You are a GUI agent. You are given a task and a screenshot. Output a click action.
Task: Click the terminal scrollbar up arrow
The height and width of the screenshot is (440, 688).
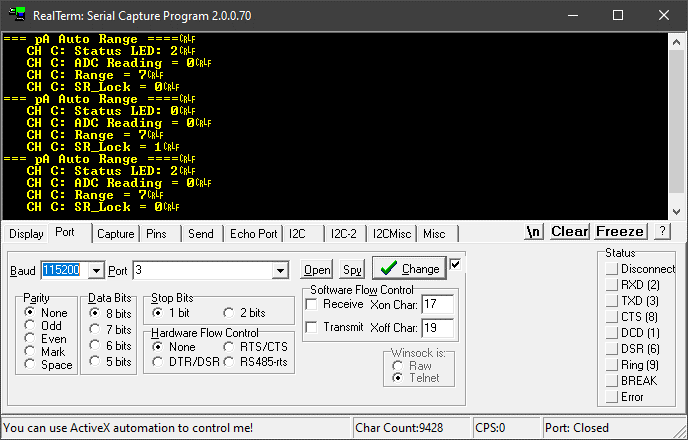click(676, 43)
